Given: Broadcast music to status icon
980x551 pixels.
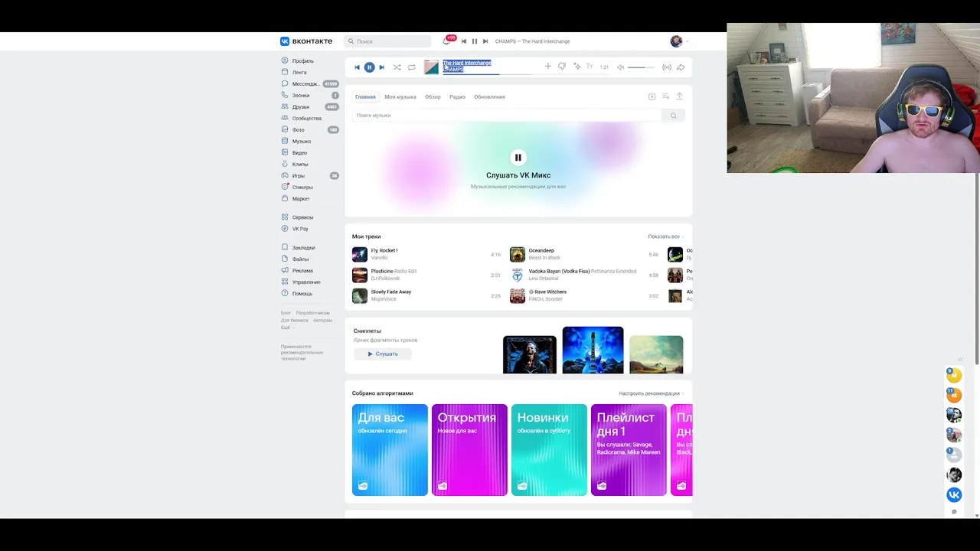Looking at the screenshot, I should (667, 67).
